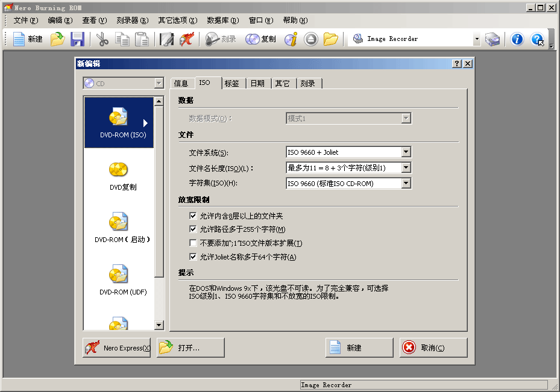Screen dimensions: 560x392
Task: Click the file browser folder icon in toolbar
Action: 331,39
